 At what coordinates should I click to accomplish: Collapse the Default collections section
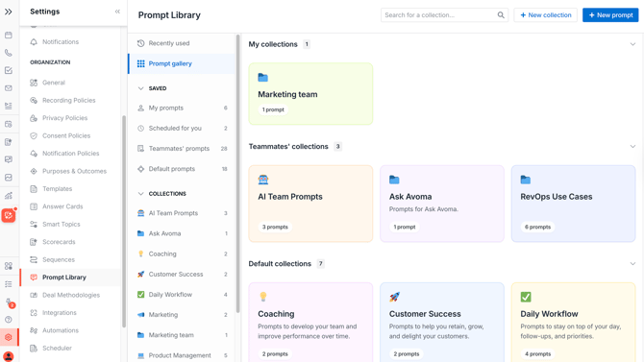click(632, 264)
